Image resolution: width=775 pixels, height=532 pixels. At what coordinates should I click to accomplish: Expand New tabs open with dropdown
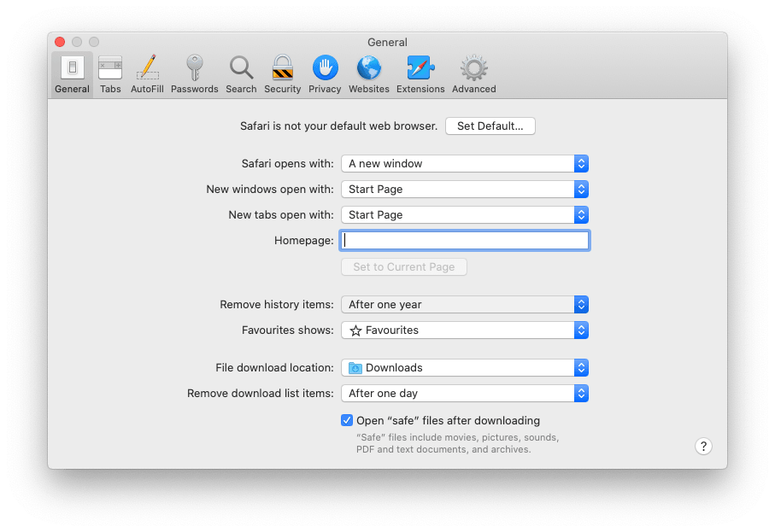point(465,215)
